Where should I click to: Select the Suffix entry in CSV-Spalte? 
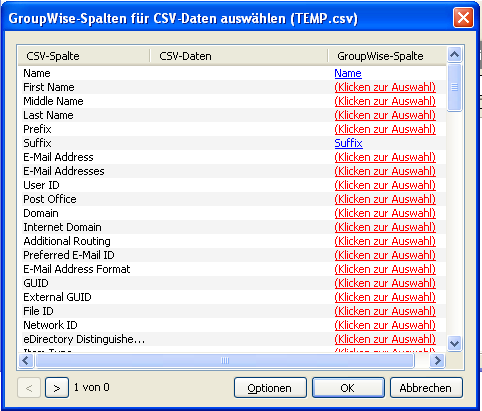[37, 143]
